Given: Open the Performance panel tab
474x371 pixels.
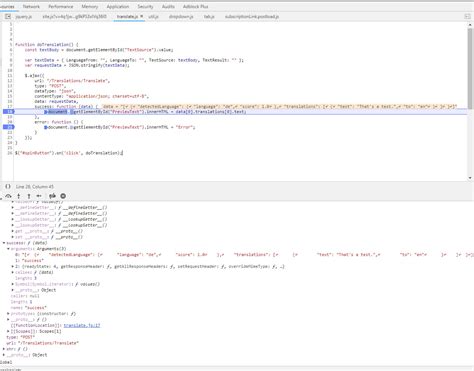Looking at the screenshot, I should (61, 7).
